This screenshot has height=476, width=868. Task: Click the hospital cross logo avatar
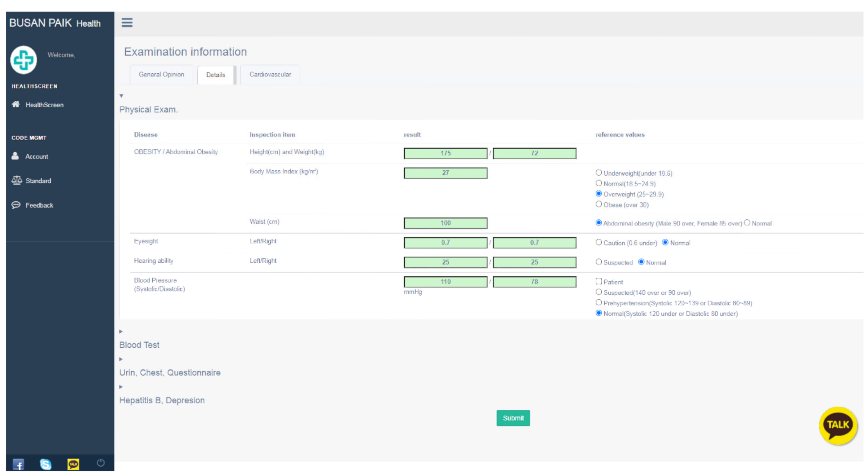tap(24, 60)
